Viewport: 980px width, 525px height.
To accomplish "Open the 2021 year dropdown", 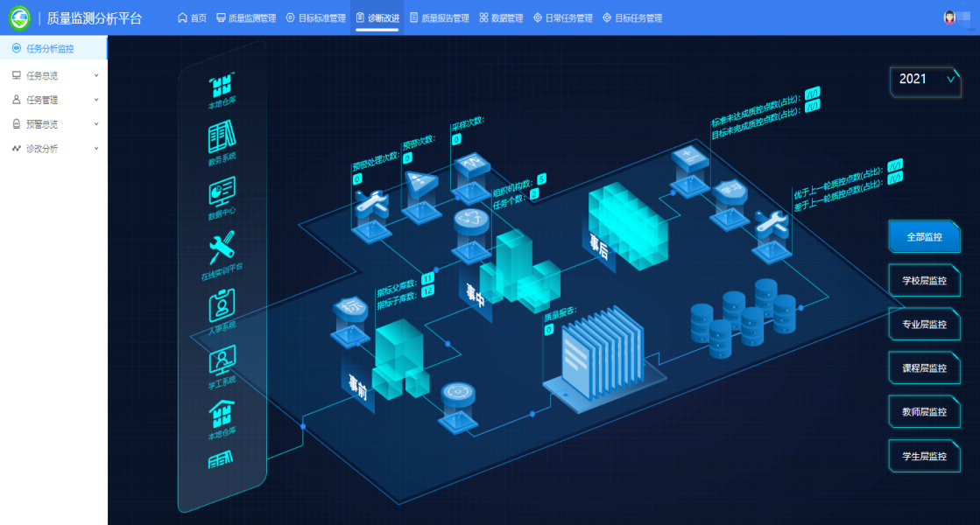I will (x=925, y=80).
